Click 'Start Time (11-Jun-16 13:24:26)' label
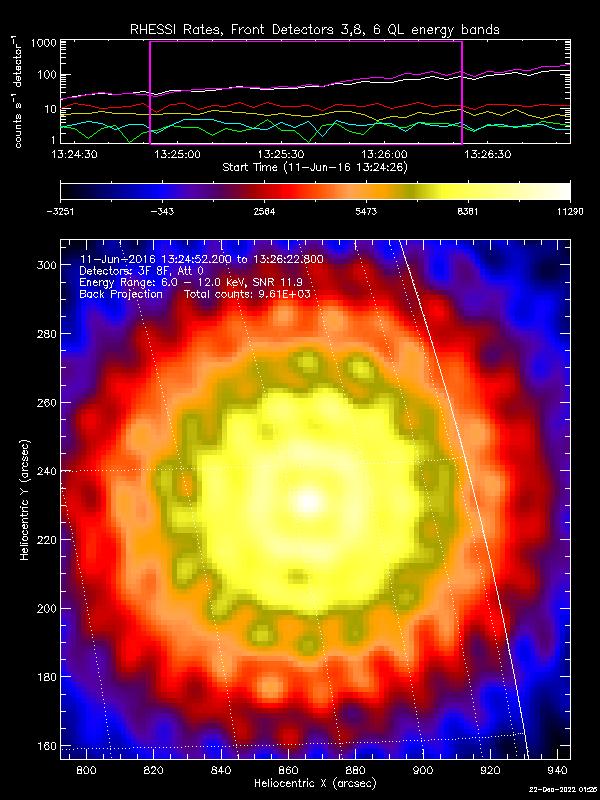This screenshot has height=800, width=600. [315, 167]
